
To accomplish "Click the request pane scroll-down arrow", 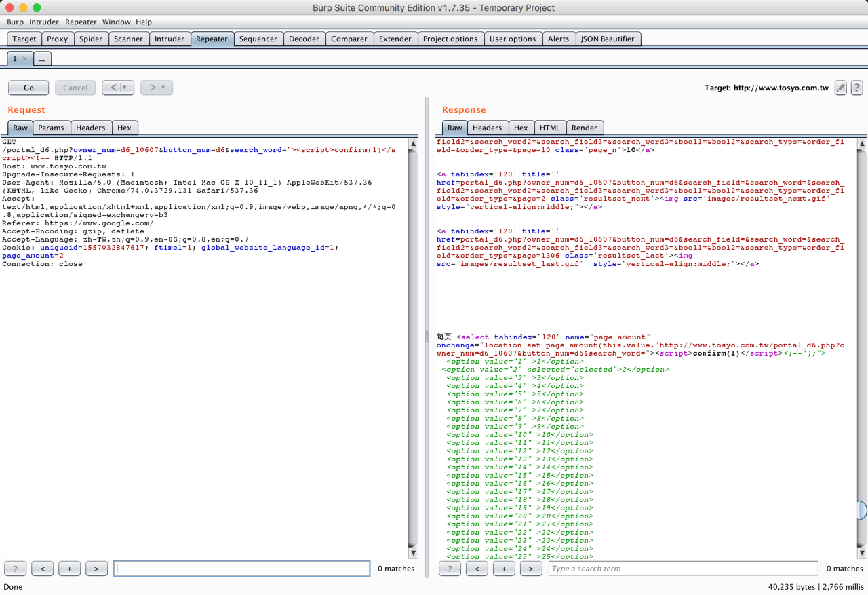I will 413,552.
